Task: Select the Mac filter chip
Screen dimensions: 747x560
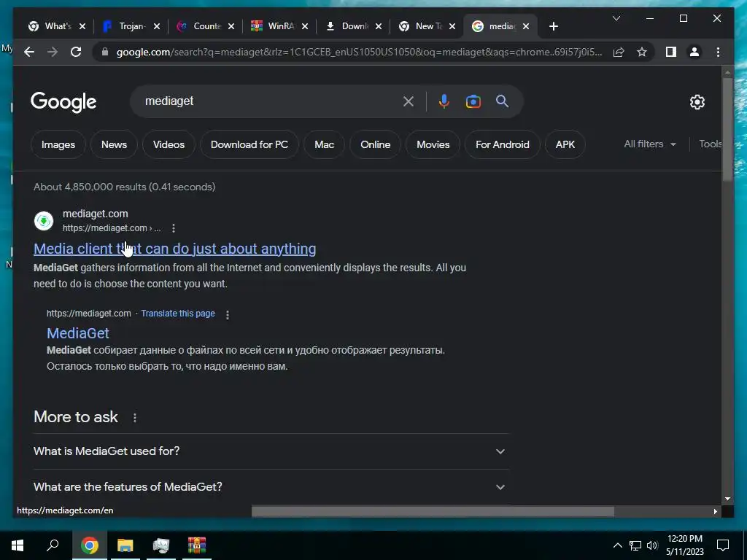Action: click(x=324, y=144)
